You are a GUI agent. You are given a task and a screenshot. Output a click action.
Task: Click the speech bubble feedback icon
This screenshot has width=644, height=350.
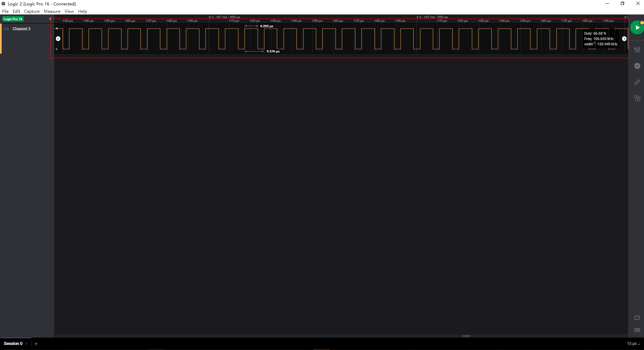637,318
